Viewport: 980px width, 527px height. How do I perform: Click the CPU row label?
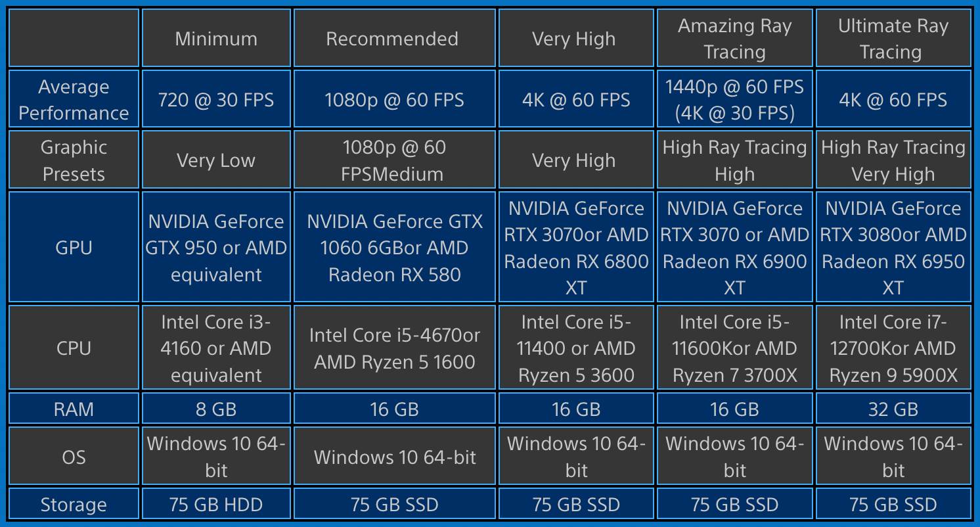(x=74, y=348)
